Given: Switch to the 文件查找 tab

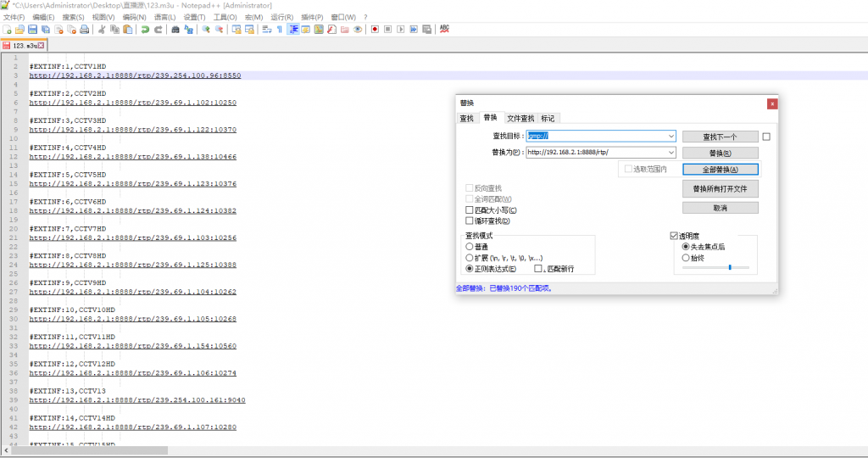Looking at the screenshot, I should pos(520,119).
